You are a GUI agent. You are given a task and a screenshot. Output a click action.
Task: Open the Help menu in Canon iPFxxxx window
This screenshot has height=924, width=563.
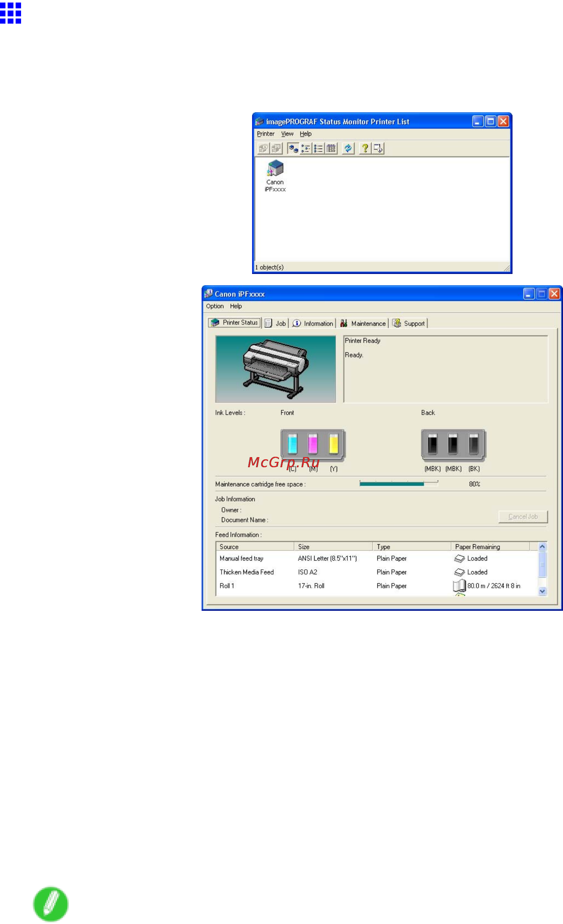click(236, 306)
